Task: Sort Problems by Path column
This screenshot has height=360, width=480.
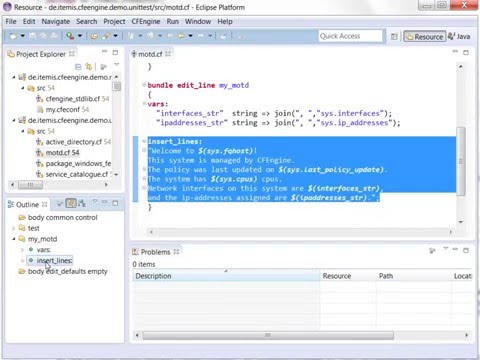Action: tap(413, 276)
